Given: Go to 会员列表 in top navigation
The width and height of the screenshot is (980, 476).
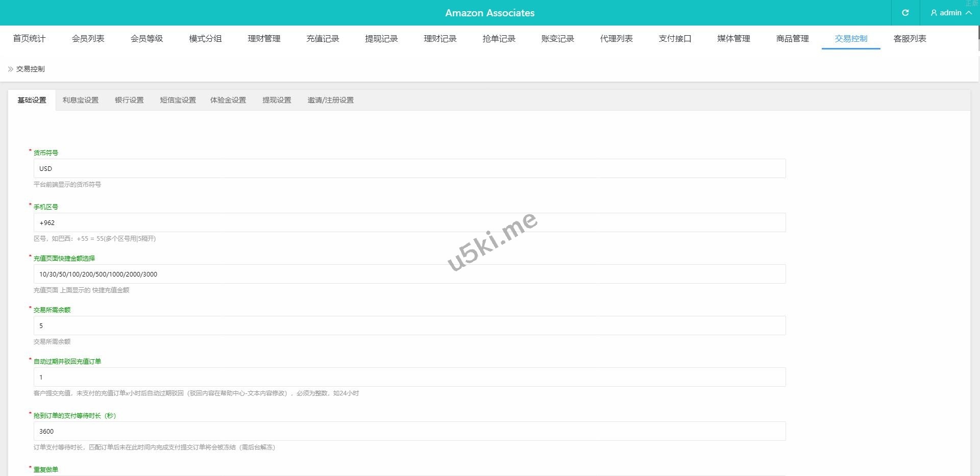Looking at the screenshot, I should point(88,39).
